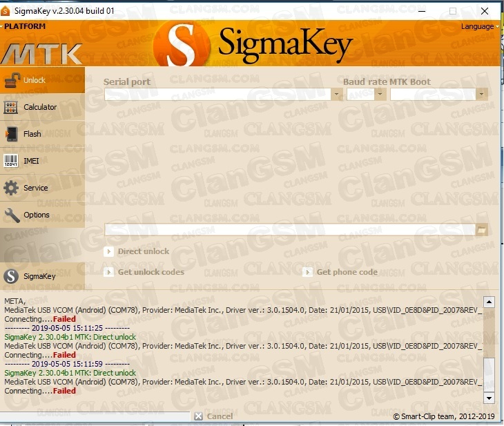Go to the Service section

42,188
